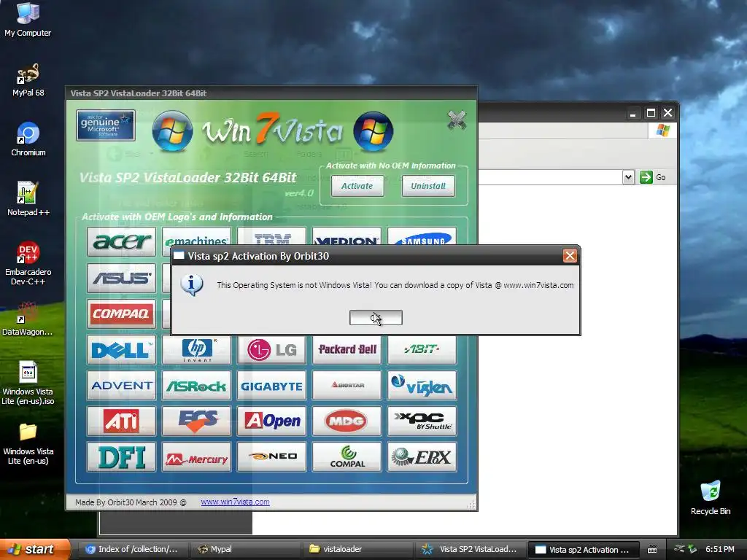Screen dimensions: 747x560
Task: Click the Viglen logo button
Action: coord(422,385)
